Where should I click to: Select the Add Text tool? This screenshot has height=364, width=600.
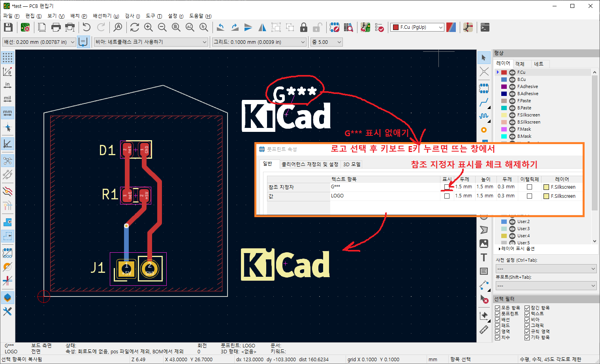[484, 257]
